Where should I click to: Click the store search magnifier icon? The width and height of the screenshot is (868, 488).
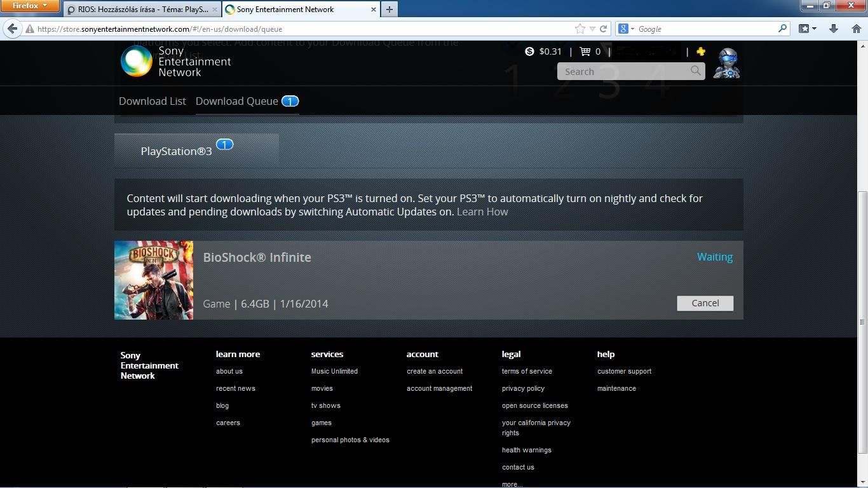(696, 71)
